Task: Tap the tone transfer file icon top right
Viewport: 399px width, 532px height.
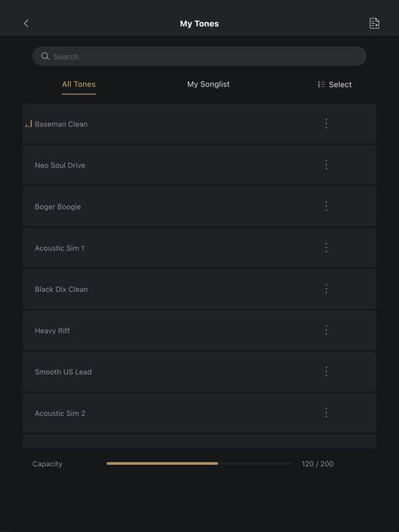Action: click(374, 23)
